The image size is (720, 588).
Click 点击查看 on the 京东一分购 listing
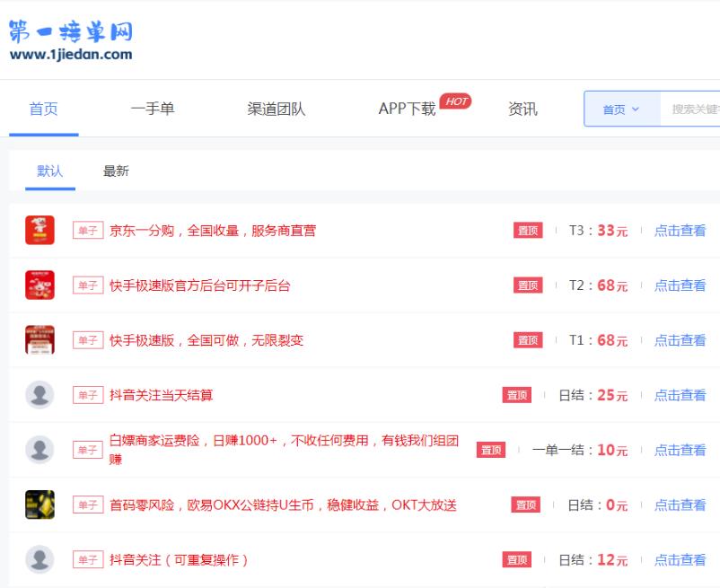tap(680, 230)
